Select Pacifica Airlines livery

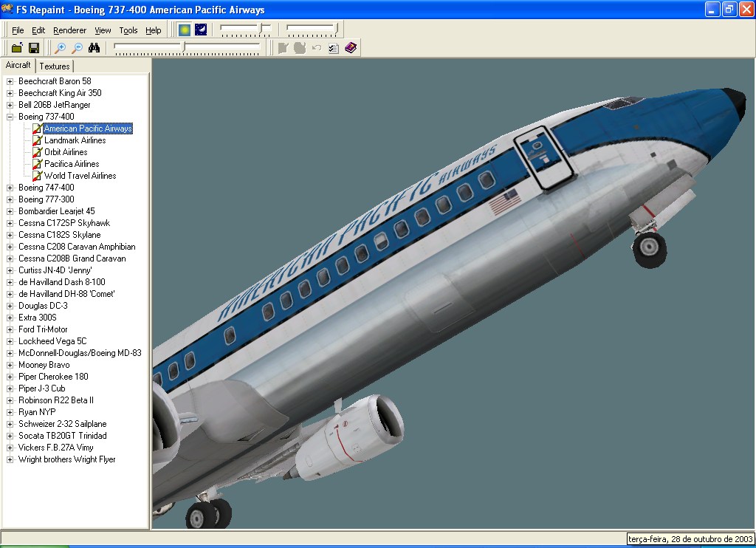coord(72,164)
